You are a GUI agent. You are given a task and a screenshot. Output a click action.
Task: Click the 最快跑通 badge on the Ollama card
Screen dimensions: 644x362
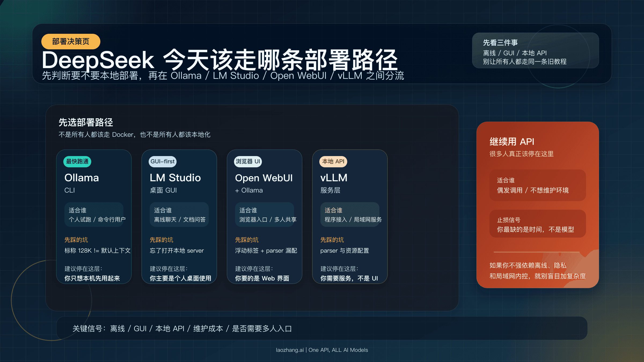pyautogui.click(x=77, y=162)
